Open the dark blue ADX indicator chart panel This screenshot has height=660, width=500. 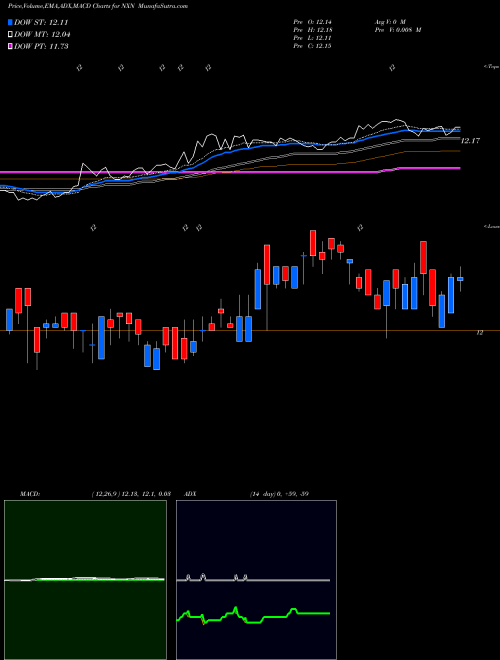(256, 580)
